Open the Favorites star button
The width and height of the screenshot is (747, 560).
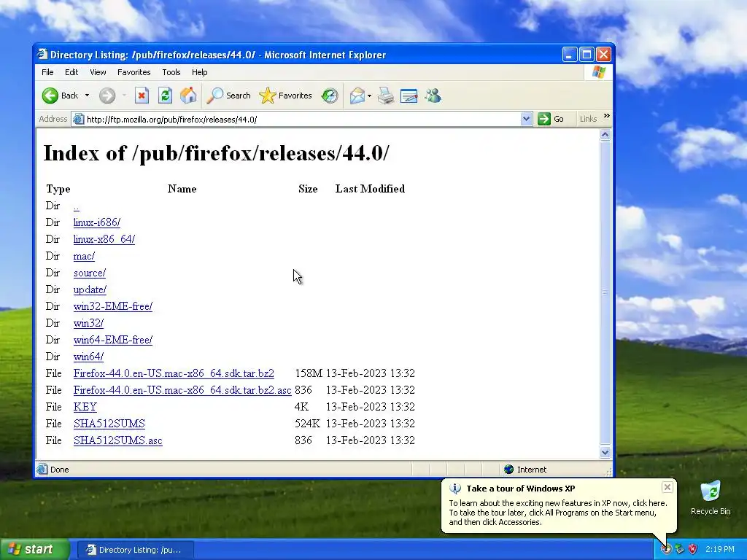point(285,96)
